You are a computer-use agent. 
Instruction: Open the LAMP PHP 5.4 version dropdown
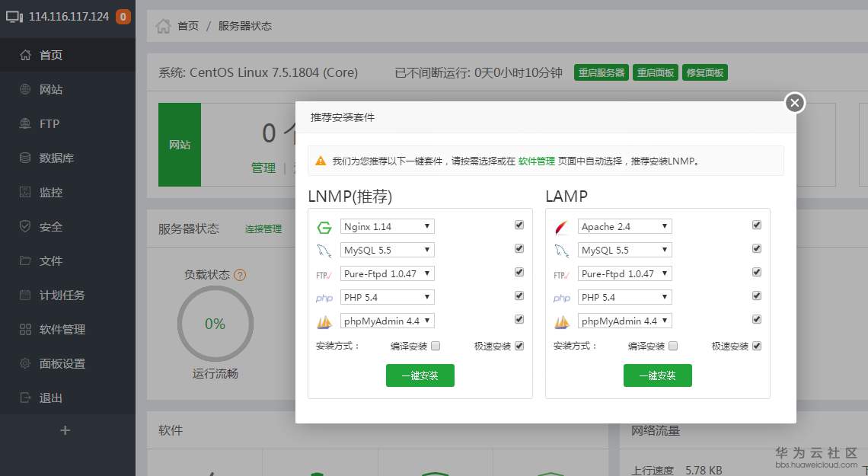pyautogui.click(x=624, y=297)
